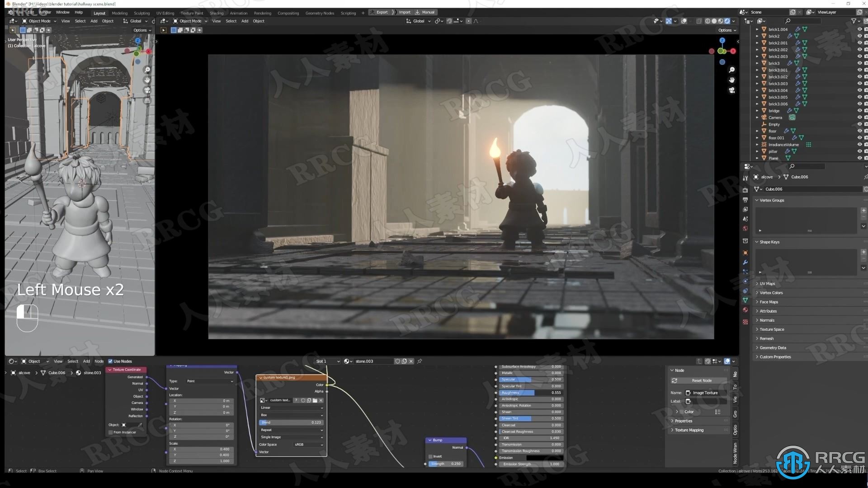Viewport: 868px width, 488px height.
Task: Open View Layer properties tab
Action: (745, 209)
